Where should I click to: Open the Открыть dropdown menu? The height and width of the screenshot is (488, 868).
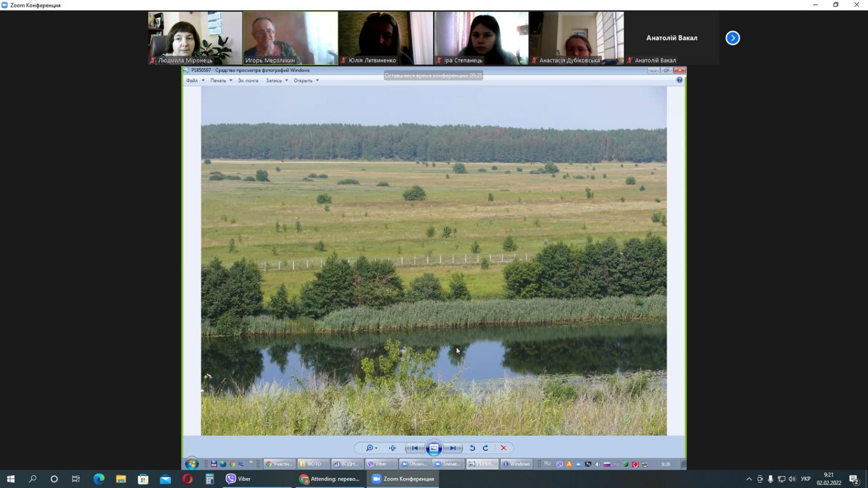tap(306, 81)
